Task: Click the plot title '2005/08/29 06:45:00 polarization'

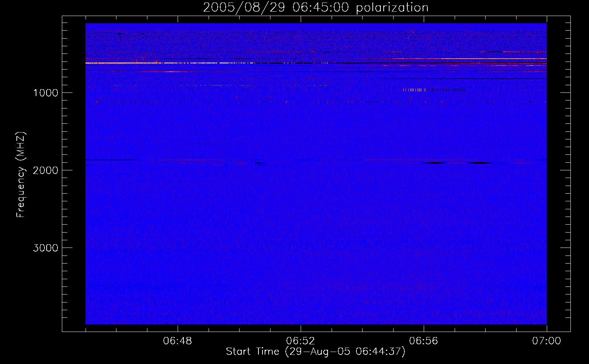Action: 316,8
